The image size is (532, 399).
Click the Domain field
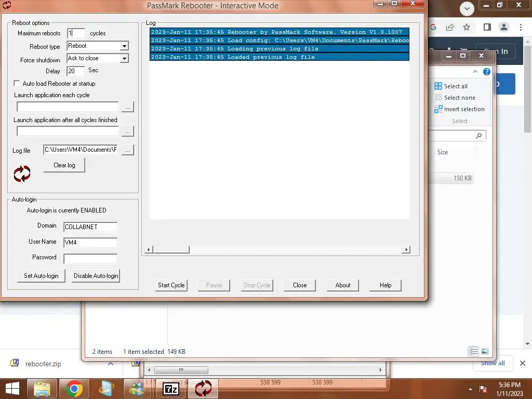coord(90,227)
